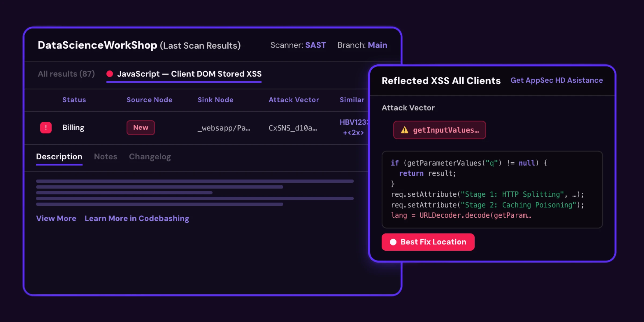Viewport: 644px width, 322px height.
Task: Click Get AppSec HD Asistance link
Action: tap(557, 80)
